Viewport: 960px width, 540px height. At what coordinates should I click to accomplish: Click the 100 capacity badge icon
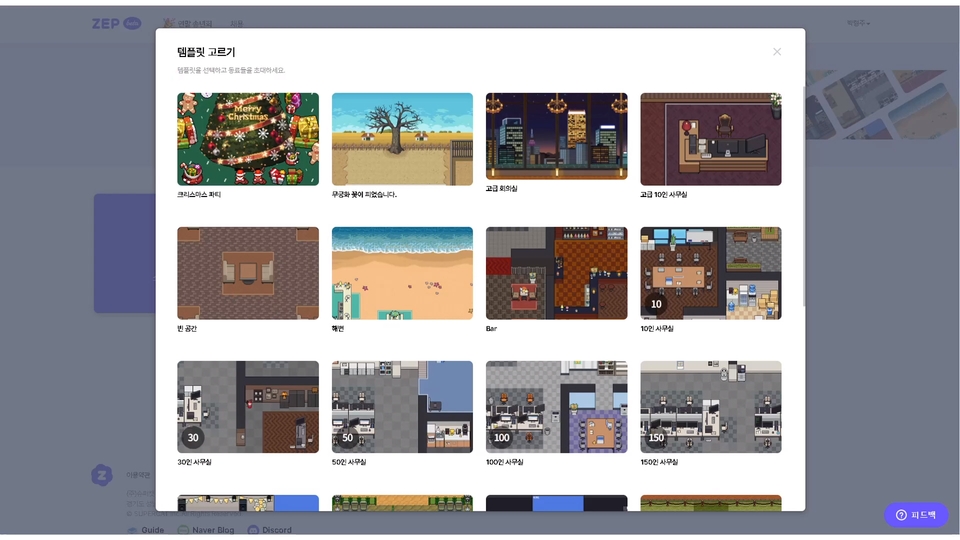click(501, 437)
